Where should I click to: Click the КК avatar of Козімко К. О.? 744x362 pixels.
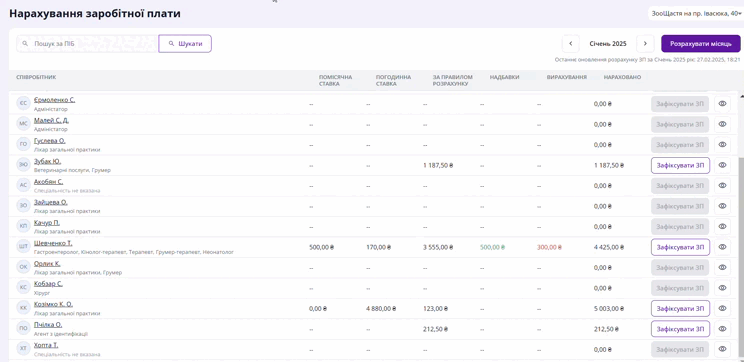[x=23, y=308]
